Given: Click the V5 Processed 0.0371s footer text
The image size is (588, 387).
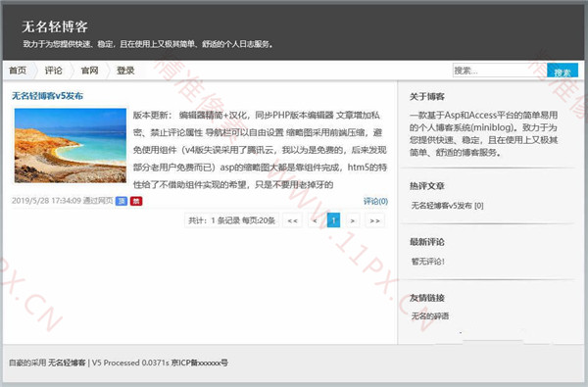Looking at the screenshot, I should tap(130, 363).
